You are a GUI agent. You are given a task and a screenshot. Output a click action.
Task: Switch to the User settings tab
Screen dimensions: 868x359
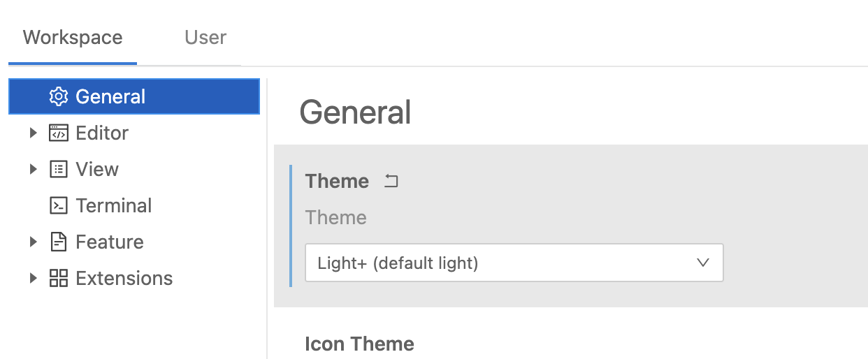[x=205, y=37]
